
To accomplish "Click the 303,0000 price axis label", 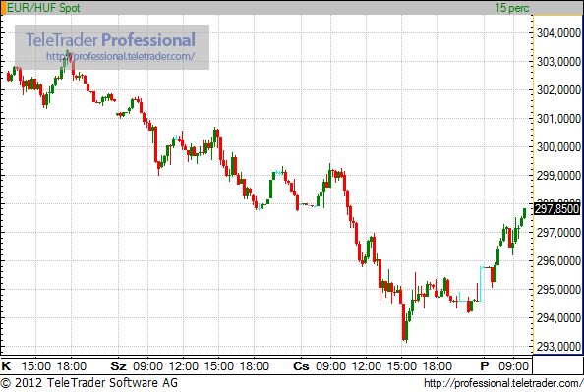I will tap(558, 62).
